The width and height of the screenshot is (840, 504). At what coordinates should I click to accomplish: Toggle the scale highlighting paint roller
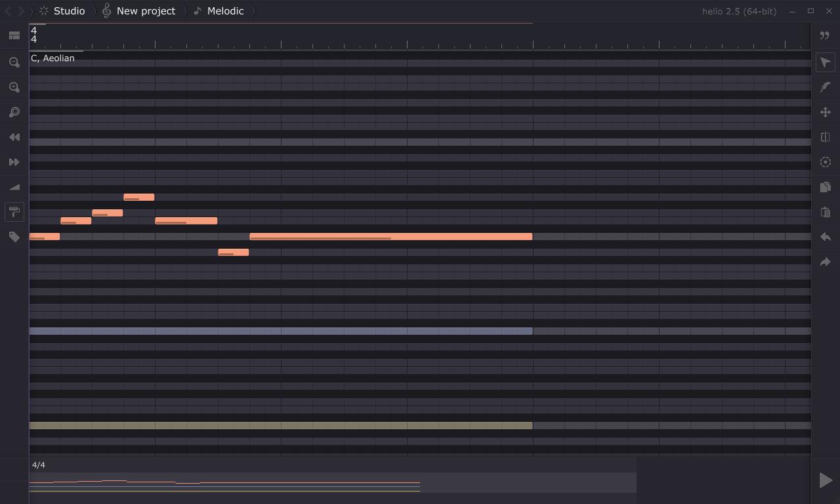[14, 212]
